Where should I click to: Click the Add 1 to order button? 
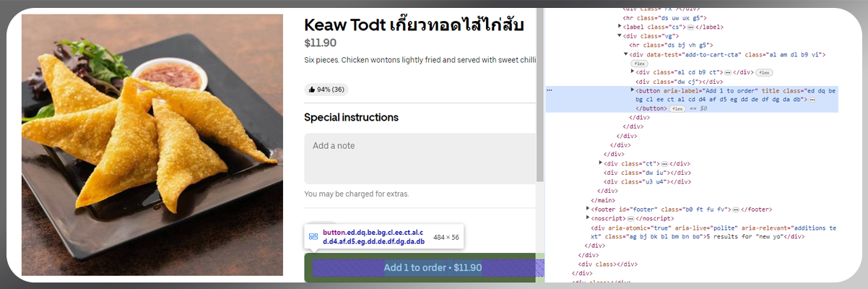click(x=424, y=267)
